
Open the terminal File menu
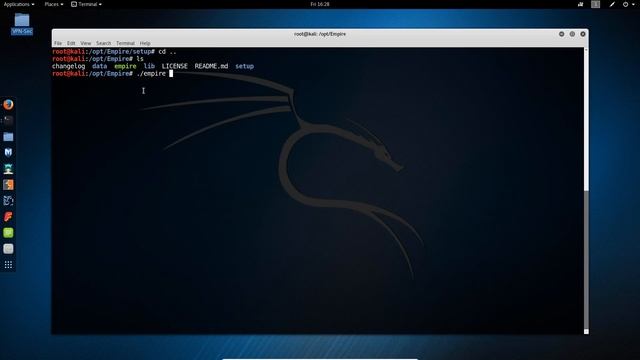(x=58, y=43)
